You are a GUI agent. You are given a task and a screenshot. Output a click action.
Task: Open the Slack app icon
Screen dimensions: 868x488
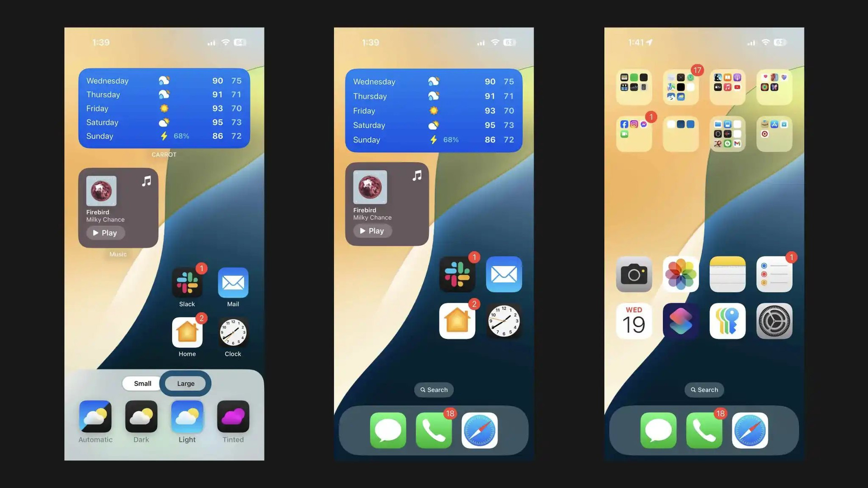click(187, 283)
